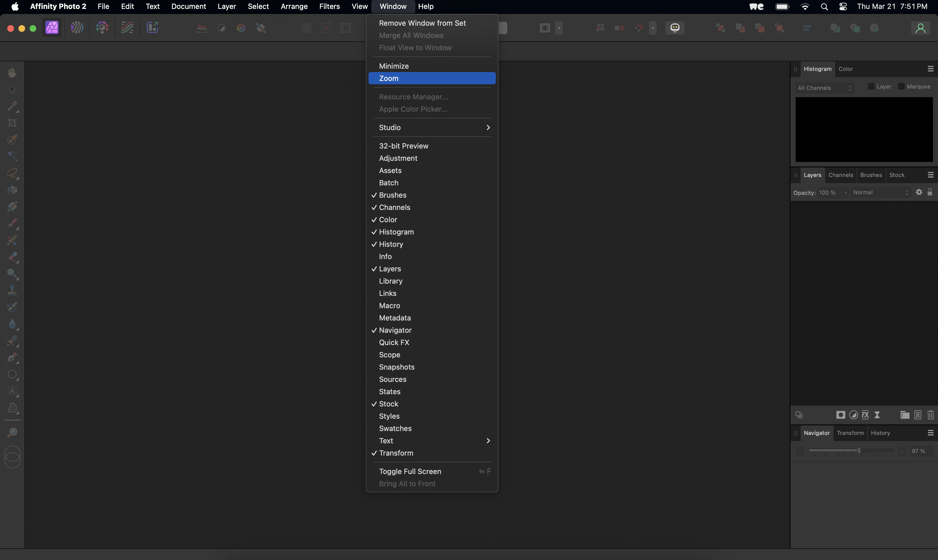The width and height of the screenshot is (938, 560).
Task: Select the Flood Select magic wand tool
Action: tap(13, 156)
